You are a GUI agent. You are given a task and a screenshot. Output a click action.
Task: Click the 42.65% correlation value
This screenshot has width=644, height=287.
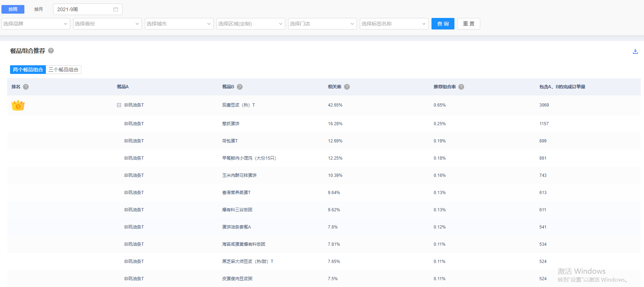point(335,105)
